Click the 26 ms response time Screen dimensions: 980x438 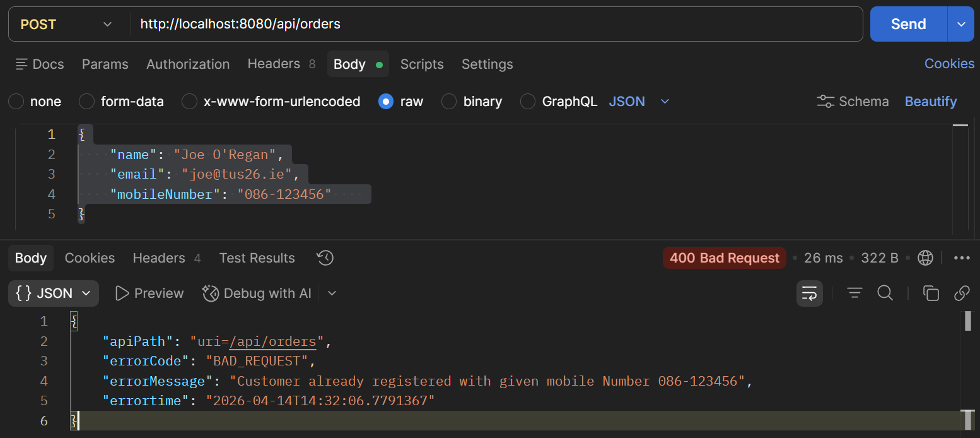824,257
